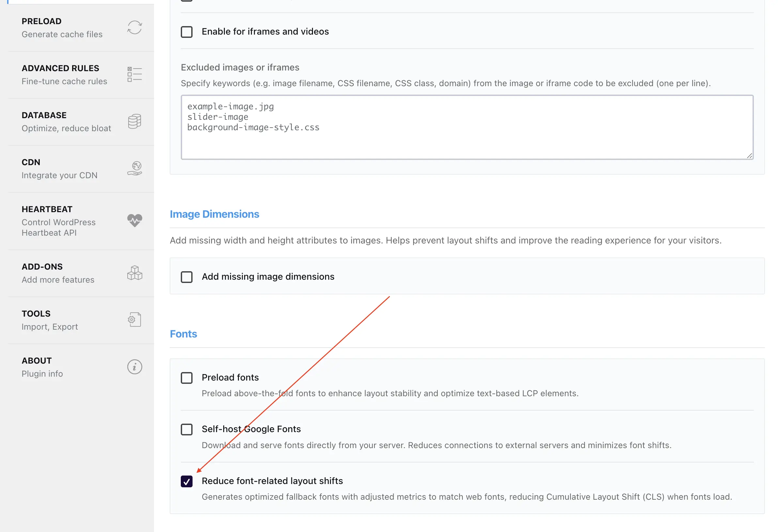Check Add missing image dimensions
Screen dimensions: 778x532
186,277
